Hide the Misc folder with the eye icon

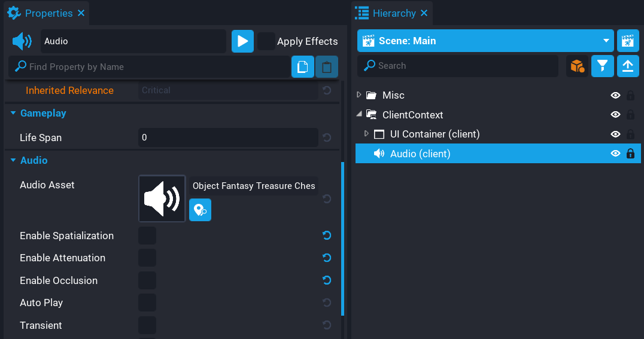click(x=615, y=95)
